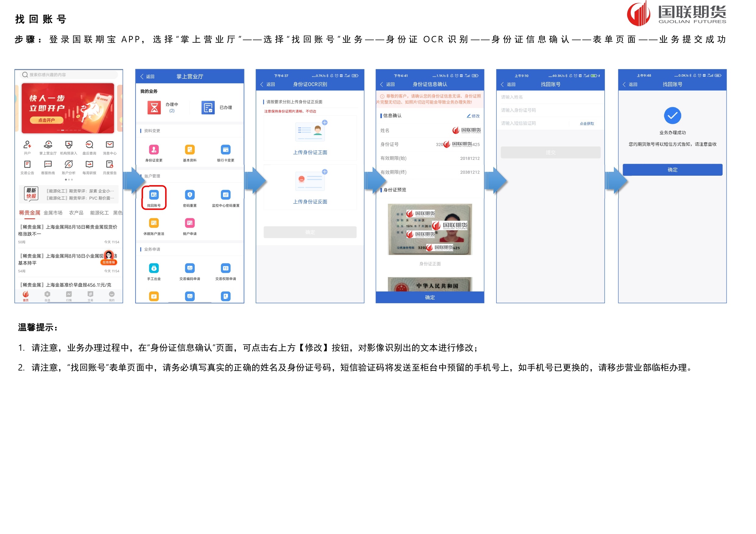Tap the 上传身份证正面 upload card icon
Image resolution: width=756 pixels, height=534 pixels.
coord(310,131)
